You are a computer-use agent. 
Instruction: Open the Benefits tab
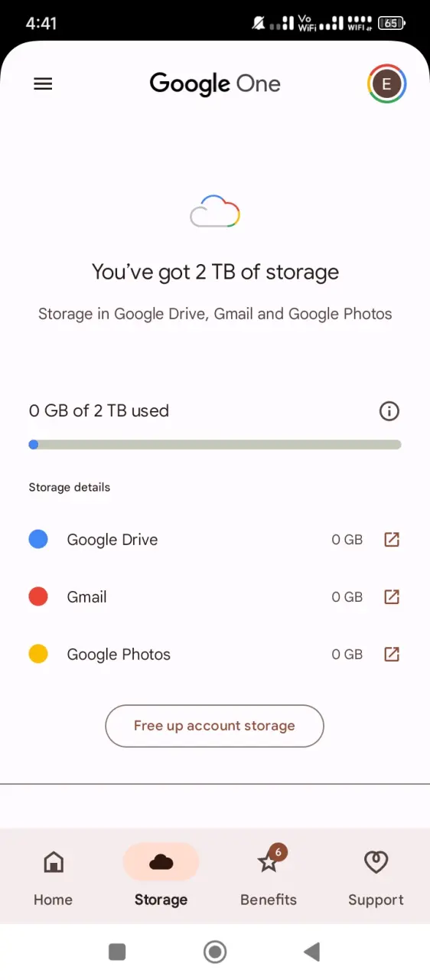pyautogui.click(x=269, y=878)
